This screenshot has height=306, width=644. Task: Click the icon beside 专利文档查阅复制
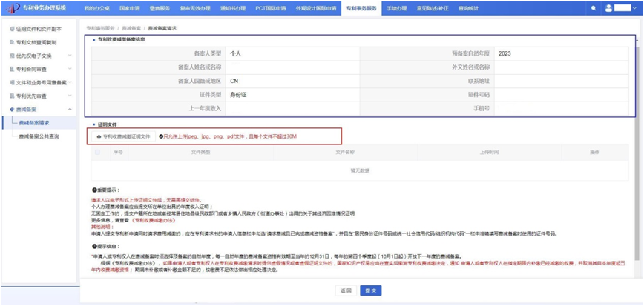click(12, 43)
